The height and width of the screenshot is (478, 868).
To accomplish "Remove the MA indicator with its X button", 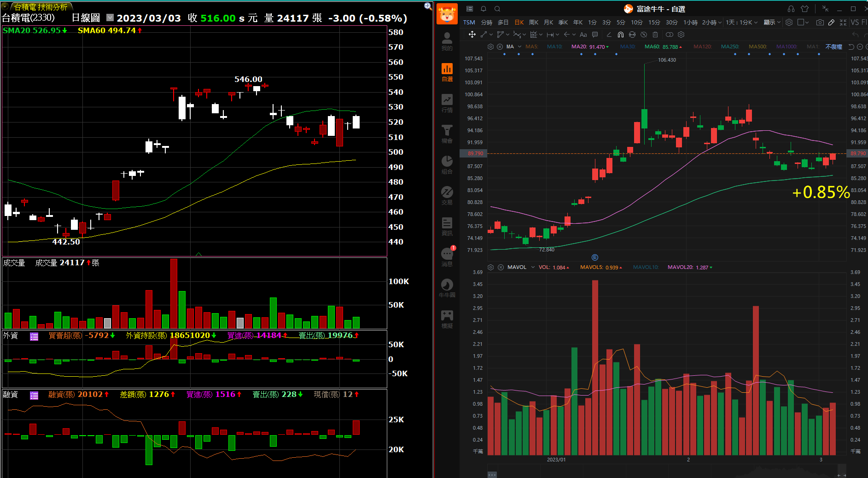I will pyautogui.click(x=500, y=47).
